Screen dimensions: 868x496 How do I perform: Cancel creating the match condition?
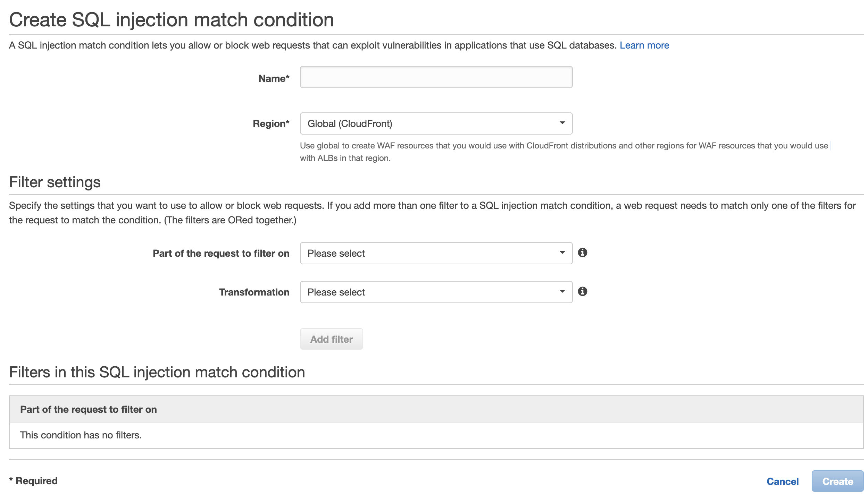click(x=783, y=481)
